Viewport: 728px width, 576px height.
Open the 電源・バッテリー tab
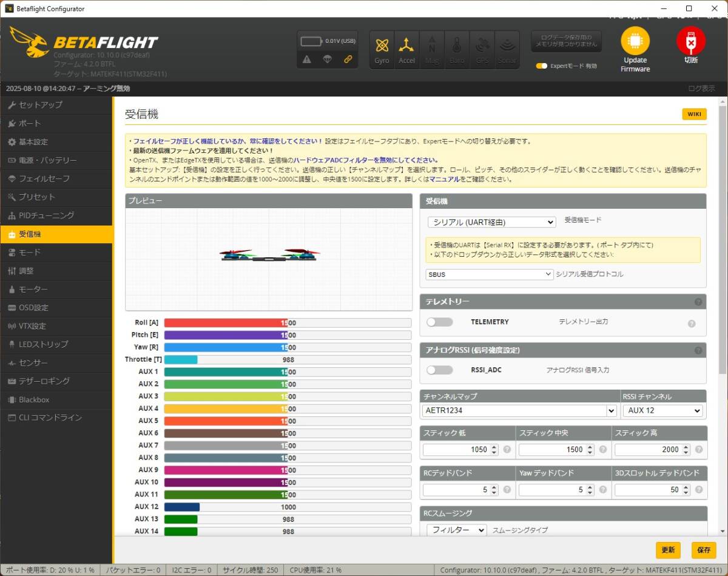pyautogui.click(x=56, y=160)
